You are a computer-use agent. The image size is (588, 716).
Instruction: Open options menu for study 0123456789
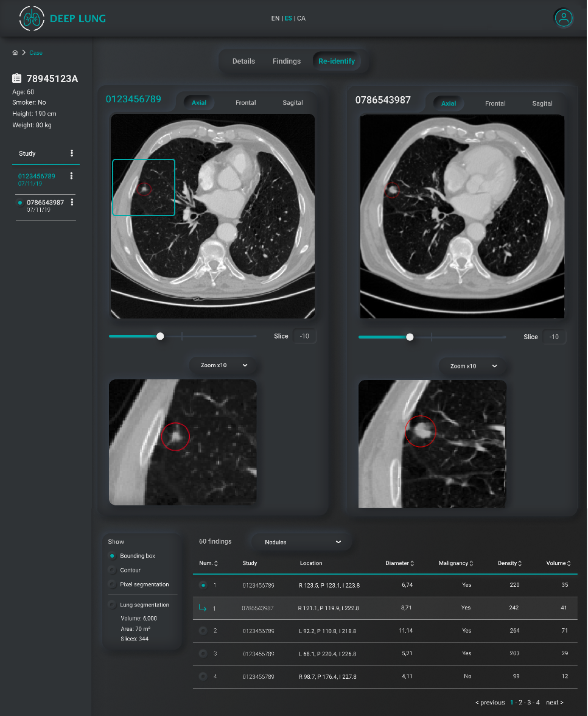click(72, 176)
